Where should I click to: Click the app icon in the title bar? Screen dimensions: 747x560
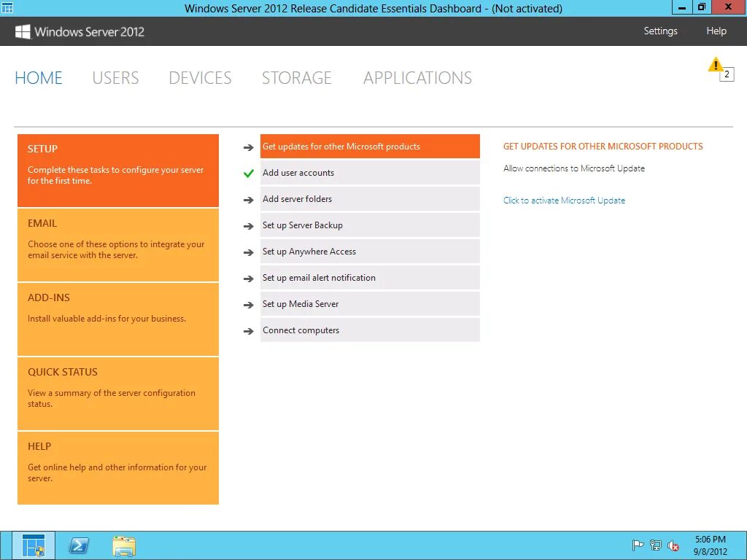7,7
